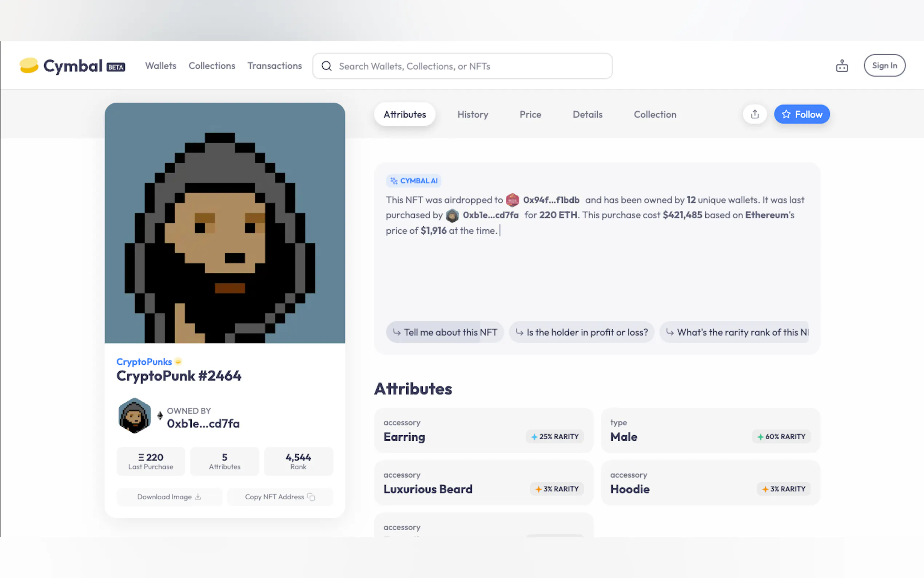Ask 'What's the rarity rank' suggestion
This screenshot has width=924, height=578.
(x=734, y=332)
